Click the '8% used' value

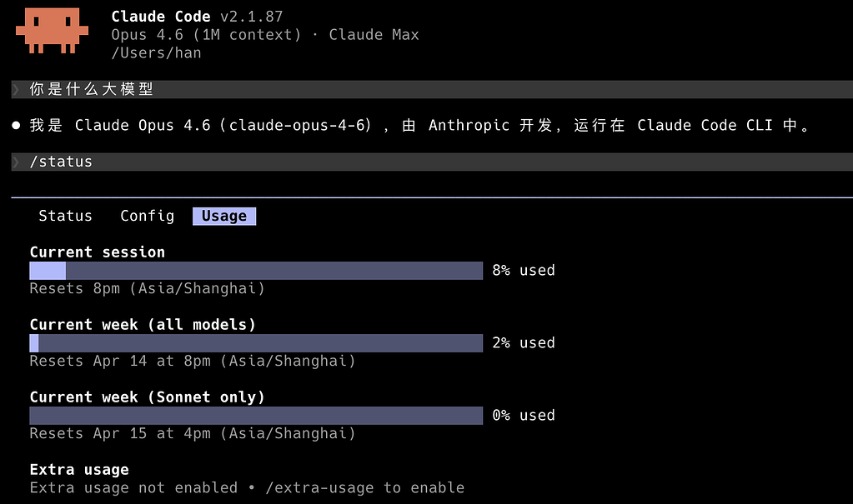[x=524, y=270]
